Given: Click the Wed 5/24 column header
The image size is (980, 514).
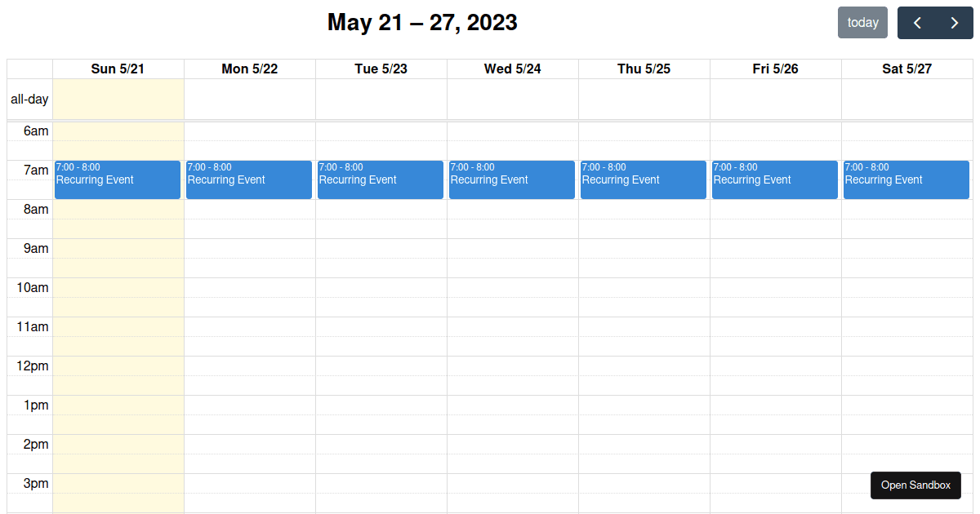Looking at the screenshot, I should point(512,69).
